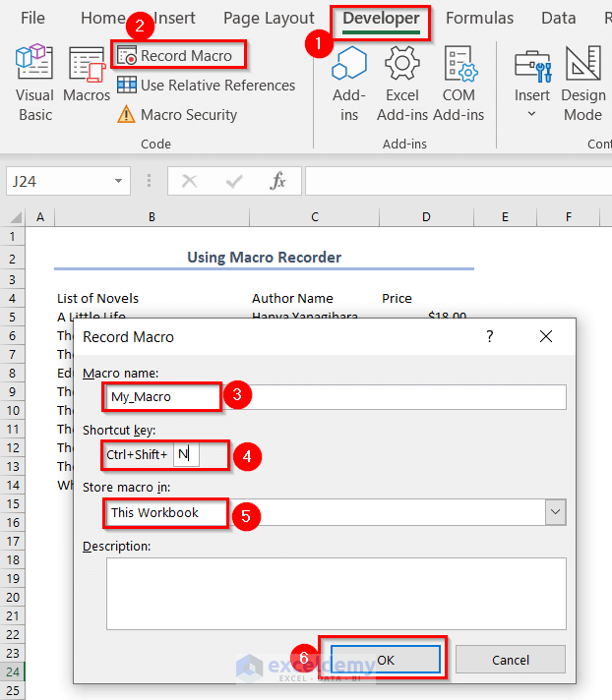Open Macro Security settings
Viewport: 612px width, 700px height.
pos(177,114)
